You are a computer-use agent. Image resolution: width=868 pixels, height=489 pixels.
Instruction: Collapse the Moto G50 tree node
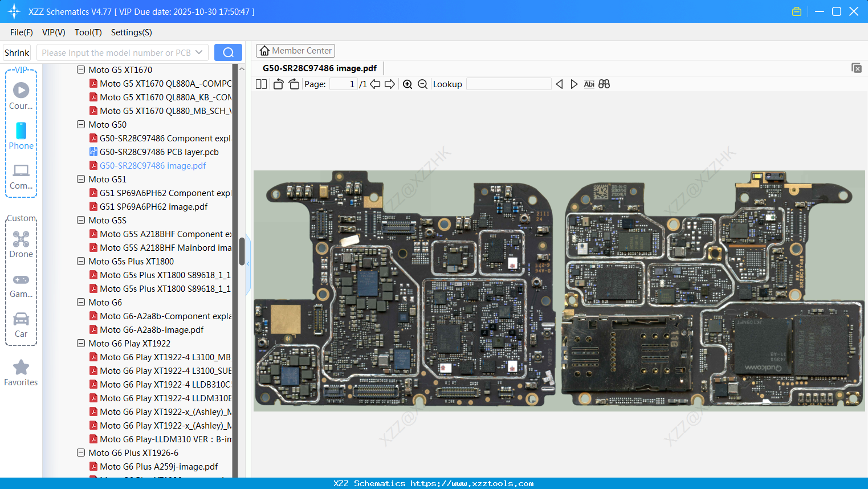[80, 124]
